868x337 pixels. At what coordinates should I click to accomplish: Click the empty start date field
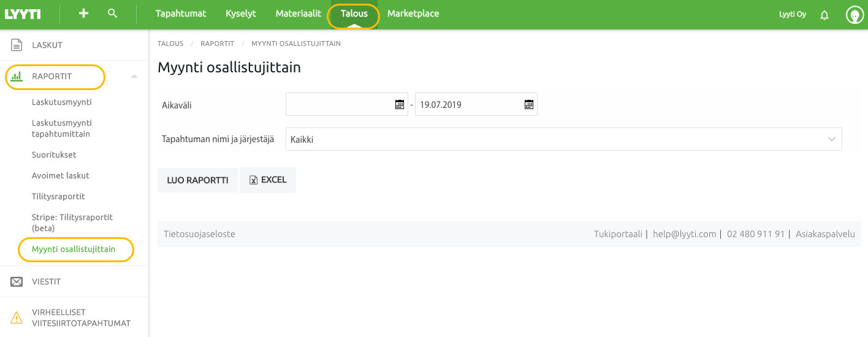click(x=347, y=104)
